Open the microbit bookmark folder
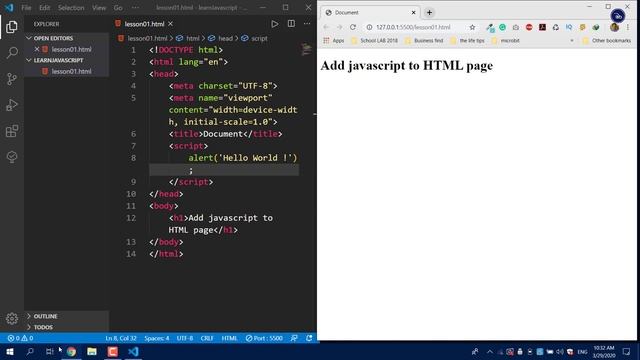The image size is (640, 360). 506,40
